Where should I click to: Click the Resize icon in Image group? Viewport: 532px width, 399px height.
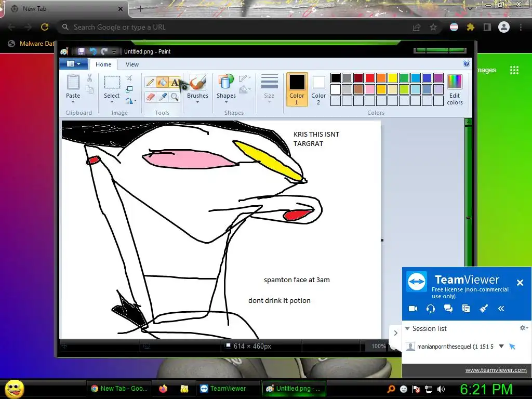[129, 89]
